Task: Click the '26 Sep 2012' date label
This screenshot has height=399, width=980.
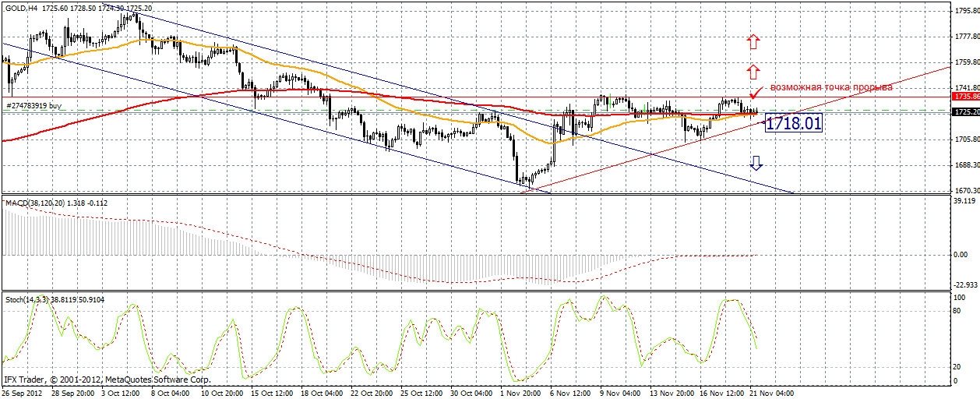Action: pos(23,394)
